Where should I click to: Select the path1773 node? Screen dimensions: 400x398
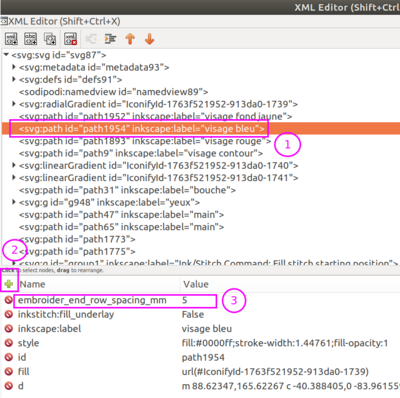point(77,239)
